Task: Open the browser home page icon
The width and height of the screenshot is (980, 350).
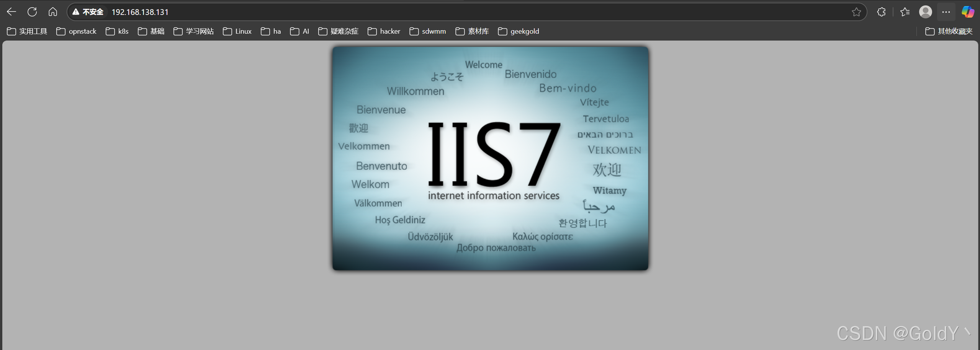Action: click(53, 12)
